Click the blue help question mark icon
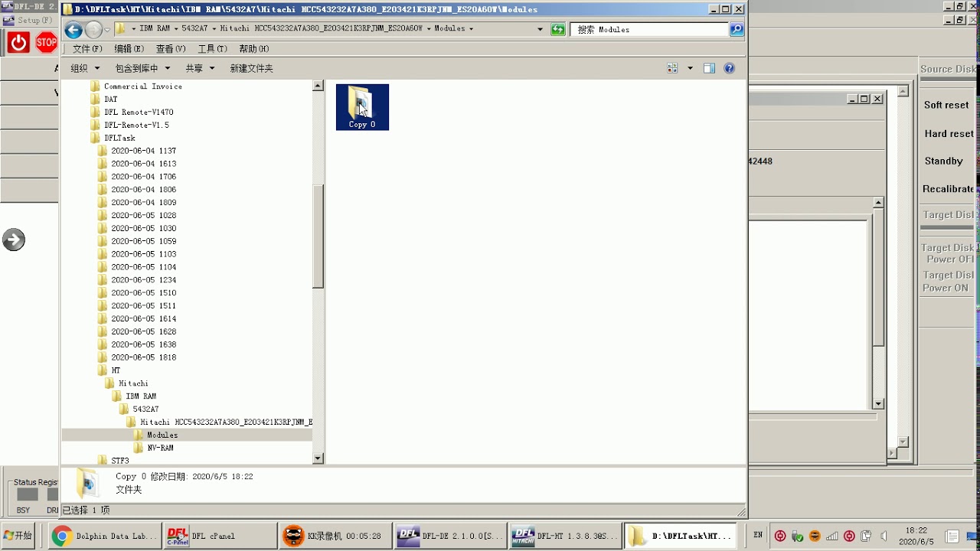Screen dimensions: 980x551 coord(729,68)
